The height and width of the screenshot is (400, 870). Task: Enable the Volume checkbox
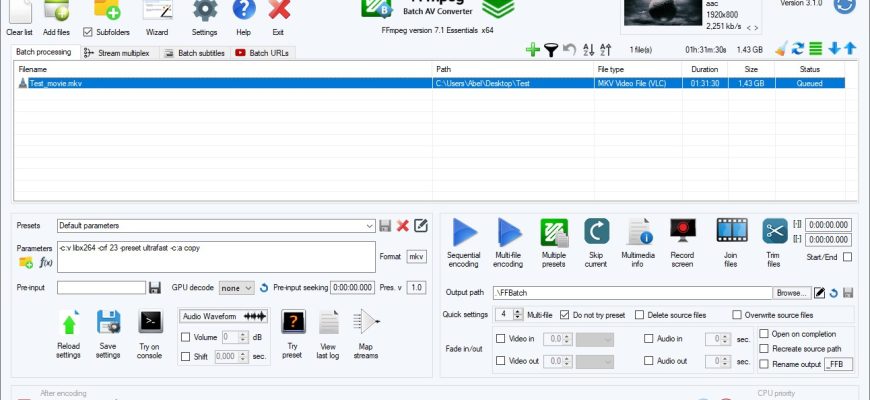tap(186, 337)
